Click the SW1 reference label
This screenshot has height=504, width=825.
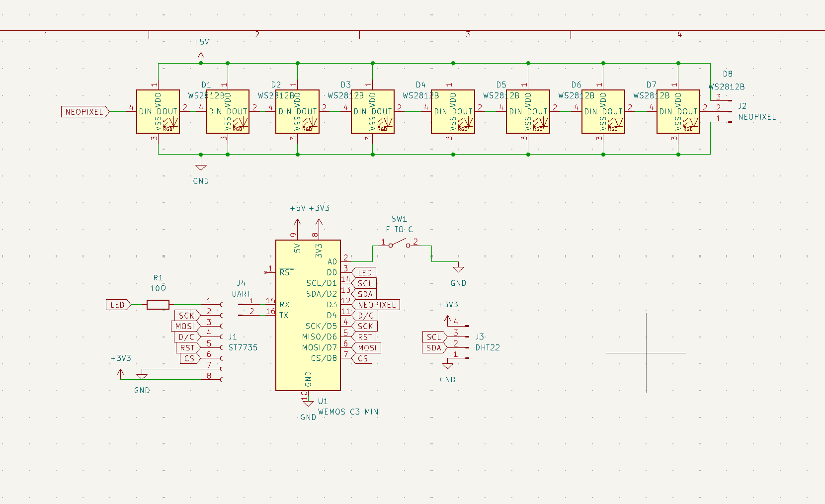399,219
